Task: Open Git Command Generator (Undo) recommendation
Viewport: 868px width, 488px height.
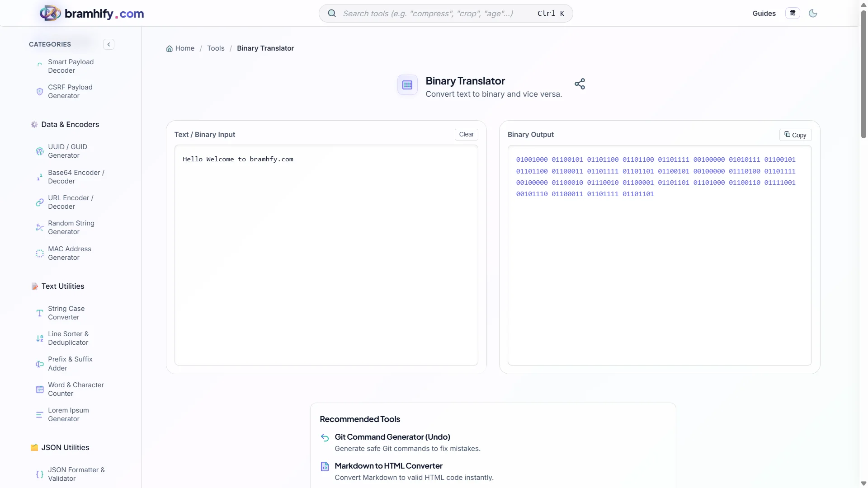Action: point(392,437)
